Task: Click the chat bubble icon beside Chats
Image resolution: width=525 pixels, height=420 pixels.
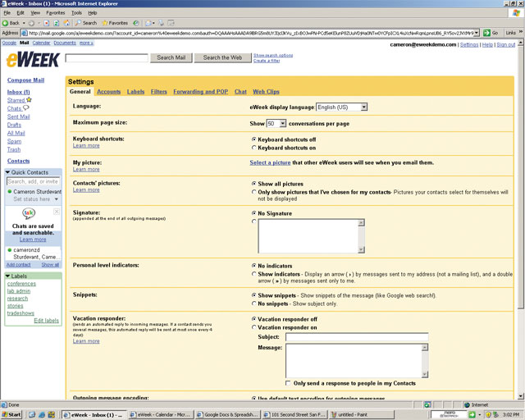Action: (25, 107)
